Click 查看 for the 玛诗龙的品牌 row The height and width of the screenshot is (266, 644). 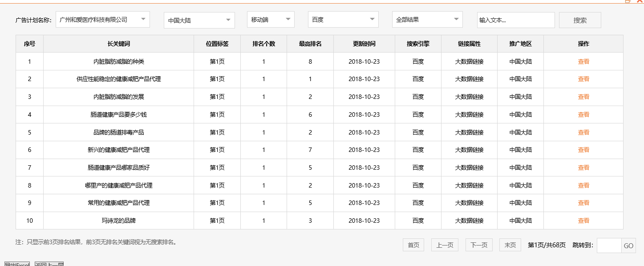click(583, 220)
